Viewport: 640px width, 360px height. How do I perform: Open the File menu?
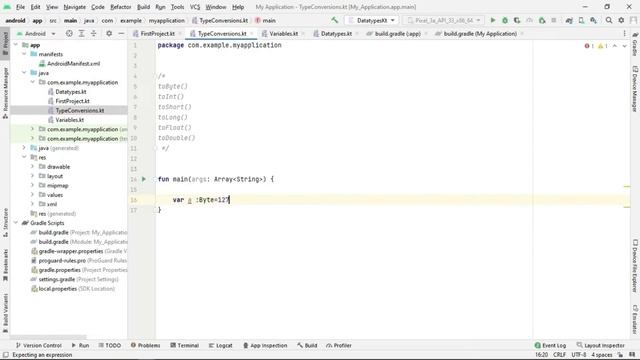[x=20, y=7]
